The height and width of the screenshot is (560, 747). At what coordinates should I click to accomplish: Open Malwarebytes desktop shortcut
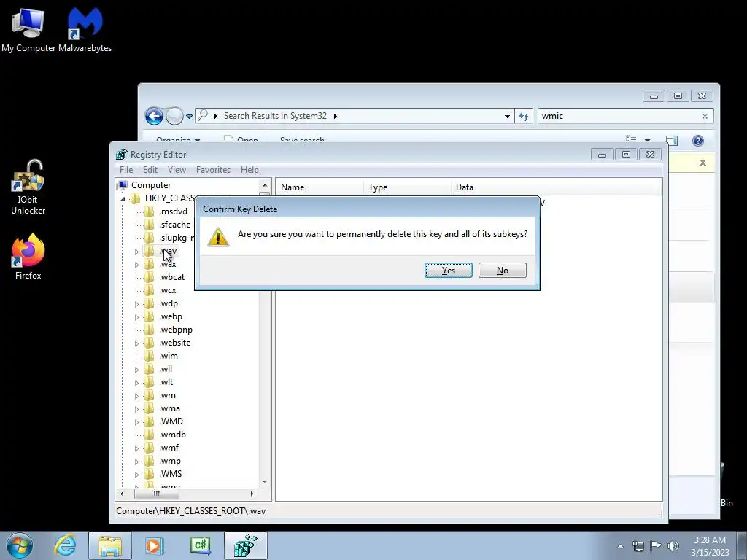pos(85,29)
